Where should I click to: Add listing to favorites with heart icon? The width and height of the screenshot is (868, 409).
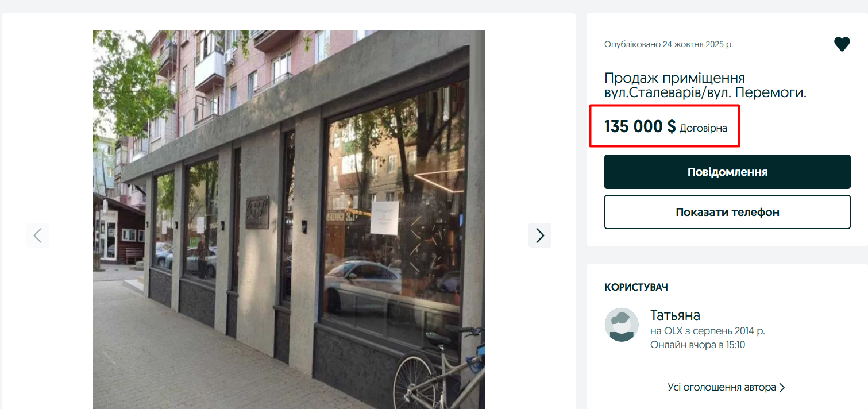[x=842, y=44]
